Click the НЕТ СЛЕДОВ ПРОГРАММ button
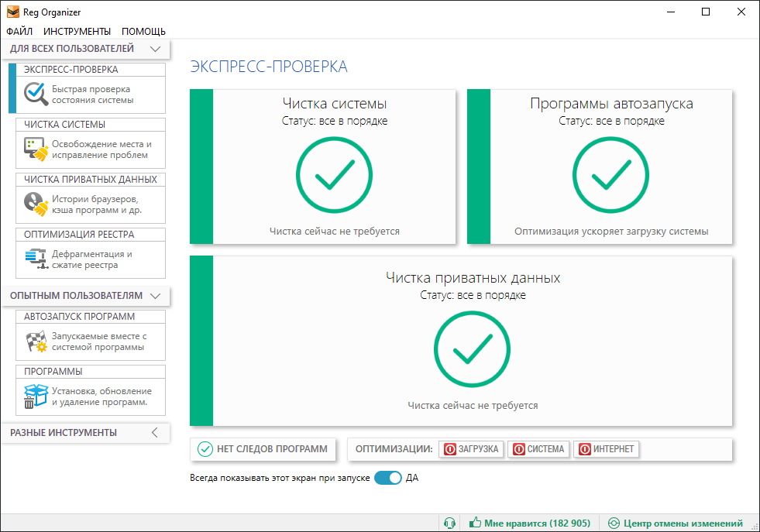This screenshot has width=760, height=532. coord(263,449)
